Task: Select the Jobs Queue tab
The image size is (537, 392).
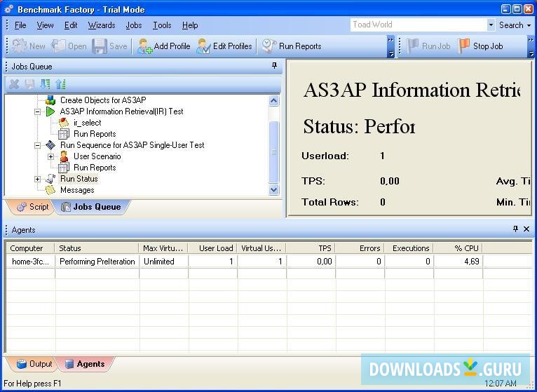Action: pyautogui.click(x=91, y=207)
